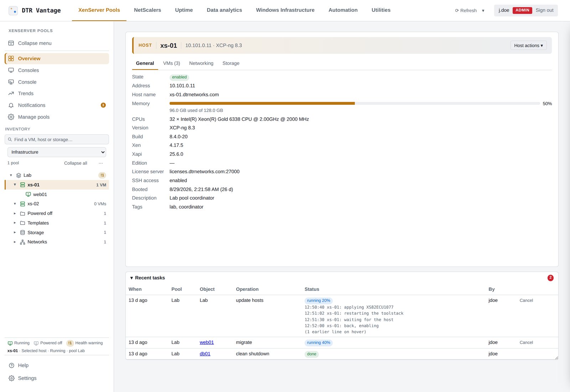
Task: Click the Storage database icon in tree
Action: point(22,232)
